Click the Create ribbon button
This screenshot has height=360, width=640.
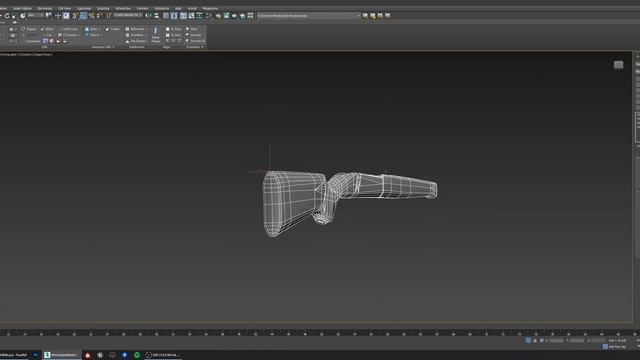[x=113, y=29]
